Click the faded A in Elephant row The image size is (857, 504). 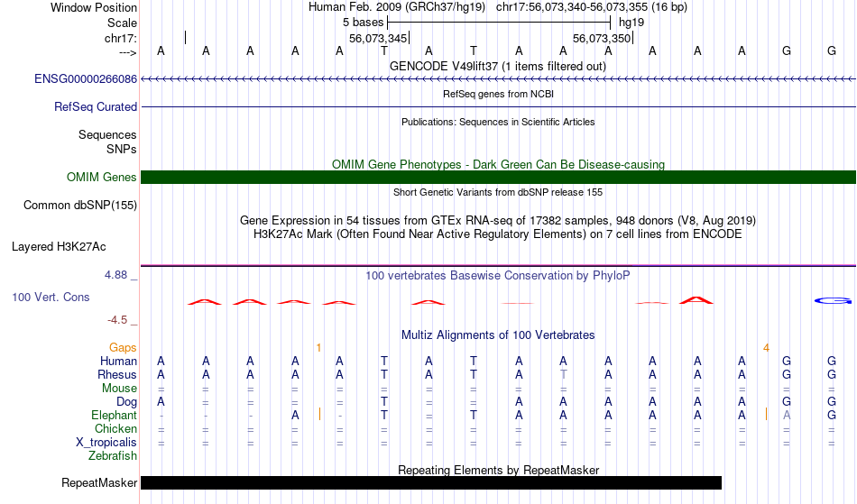(x=787, y=416)
